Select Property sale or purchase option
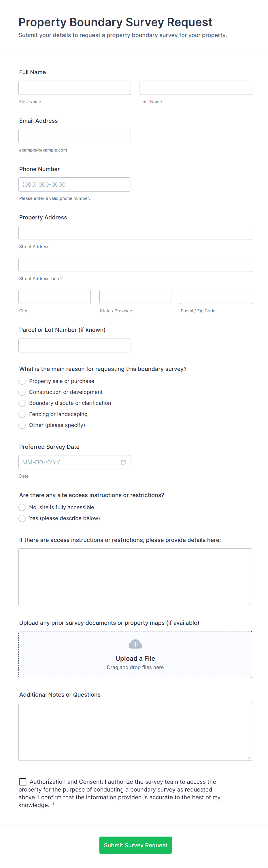This screenshot has height=868, width=268. click(22, 381)
